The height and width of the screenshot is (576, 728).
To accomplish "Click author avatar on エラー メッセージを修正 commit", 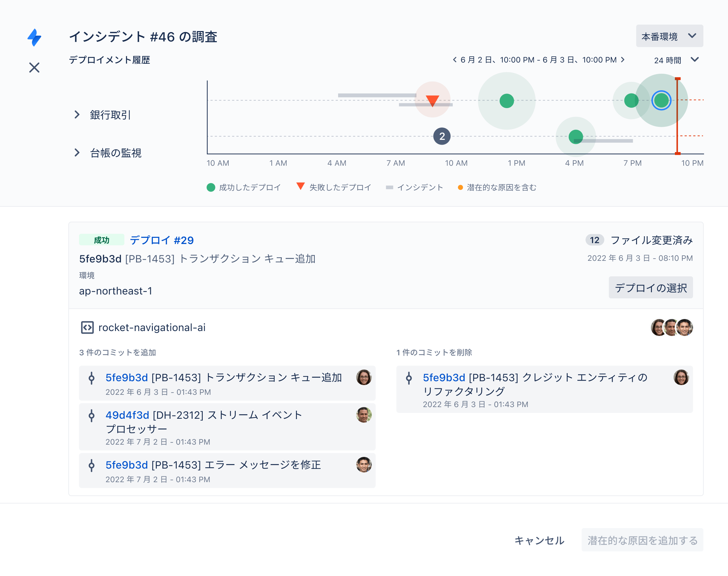I will [x=363, y=465].
